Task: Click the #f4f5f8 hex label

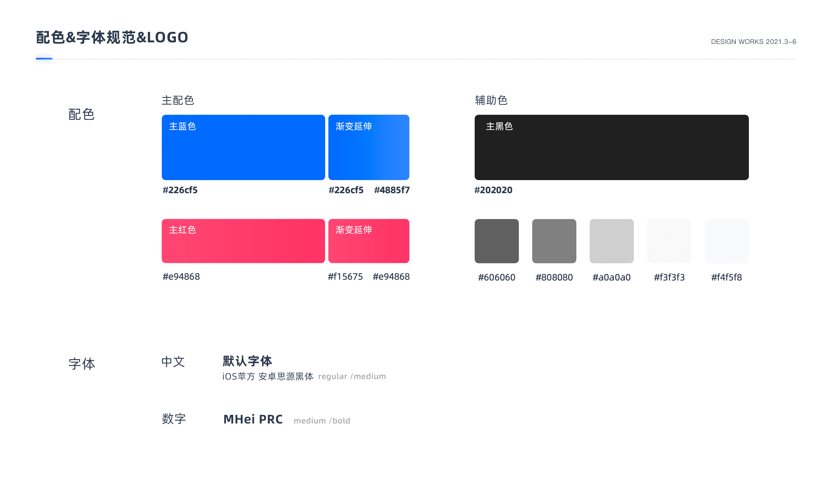Action: tap(727, 277)
